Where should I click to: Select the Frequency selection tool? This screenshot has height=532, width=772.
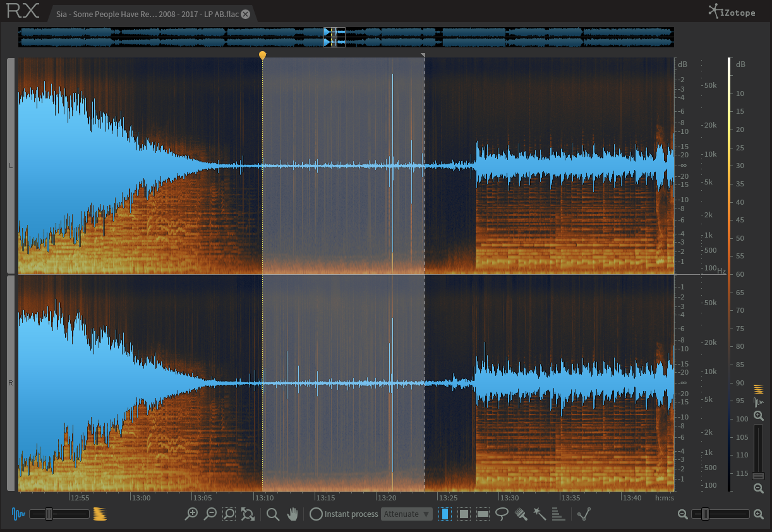tap(483, 514)
